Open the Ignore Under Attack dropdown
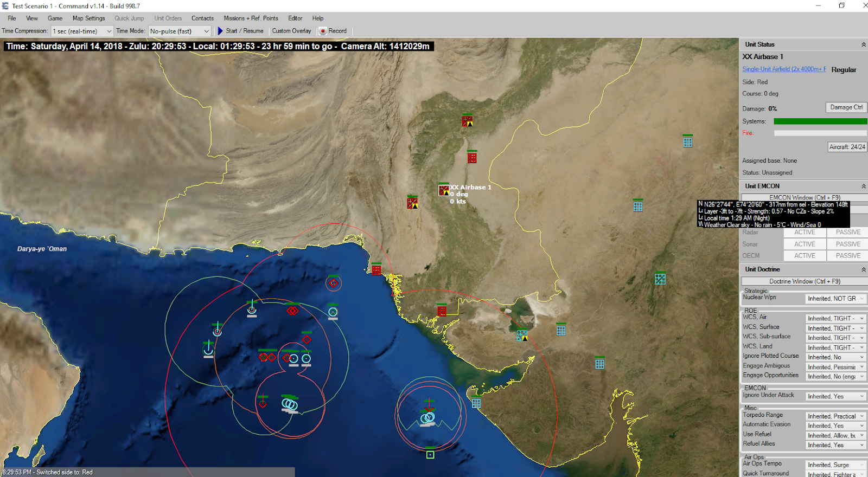 (835, 396)
